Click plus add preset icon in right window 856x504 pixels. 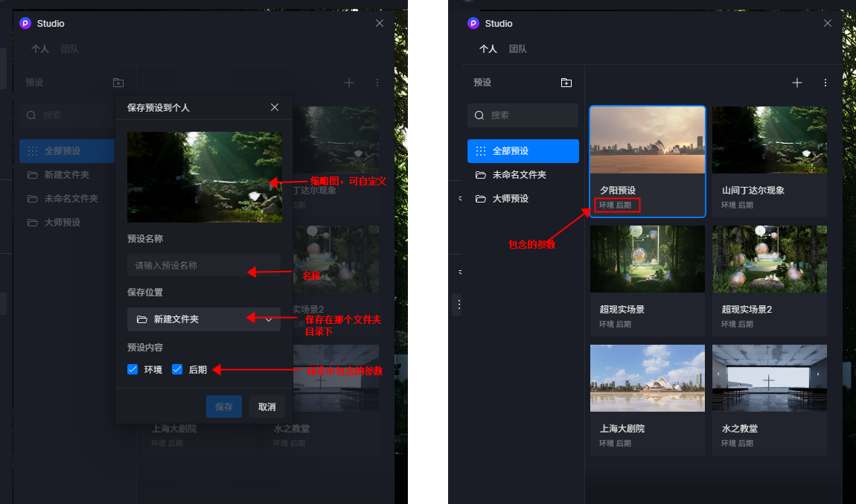click(797, 83)
